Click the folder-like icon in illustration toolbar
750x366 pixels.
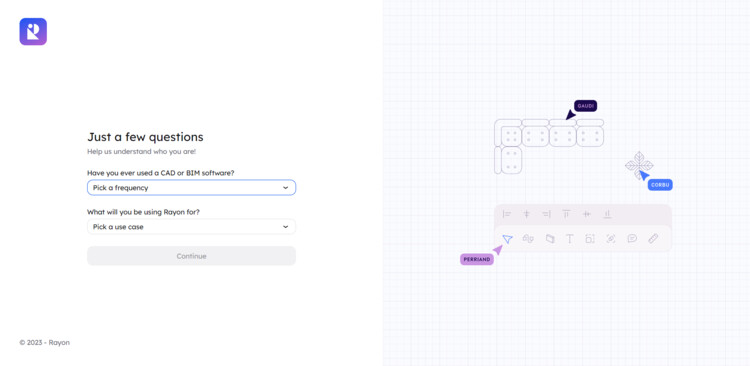550,239
